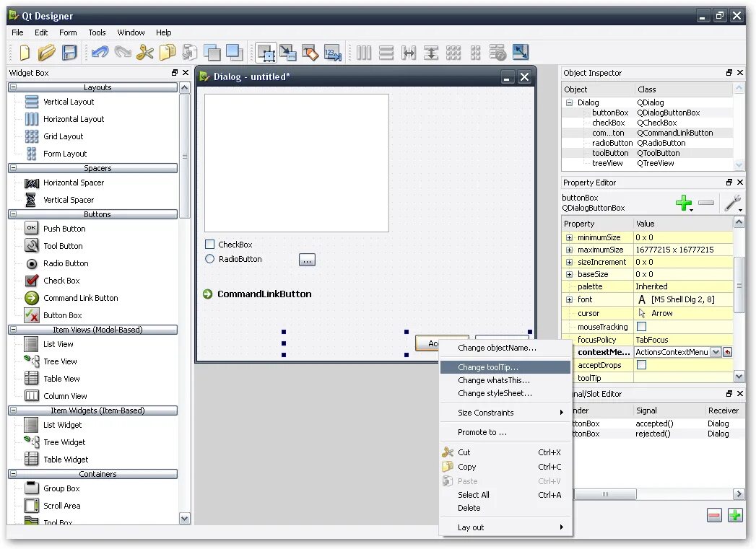Collapse Item Widgets (Item-Based) category

click(13, 410)
